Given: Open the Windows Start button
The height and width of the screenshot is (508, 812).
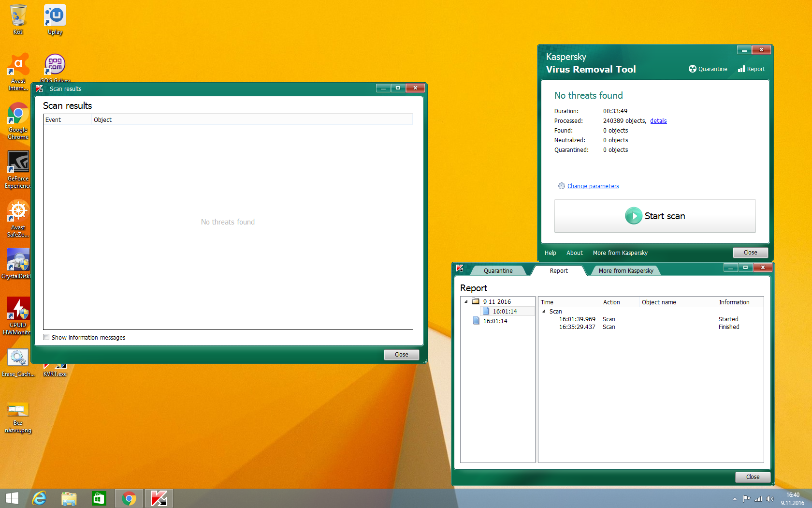Looking at the screenshot, I should [x=12, y=498].
